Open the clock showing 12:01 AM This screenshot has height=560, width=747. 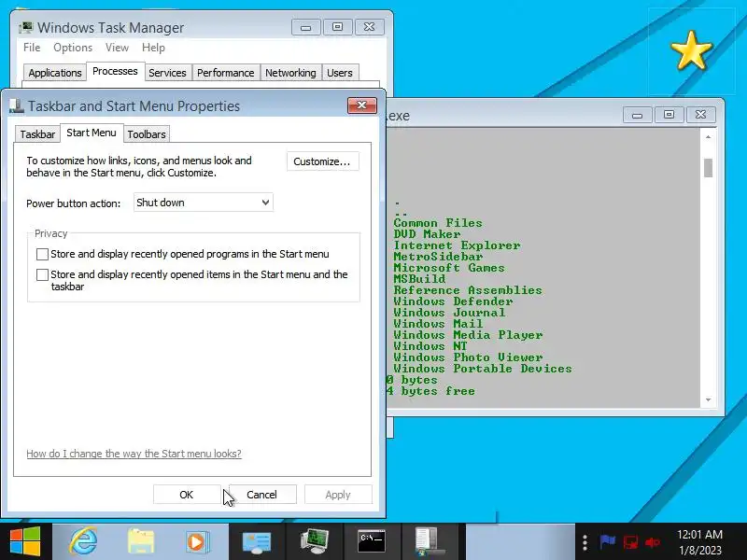point(699,542)
